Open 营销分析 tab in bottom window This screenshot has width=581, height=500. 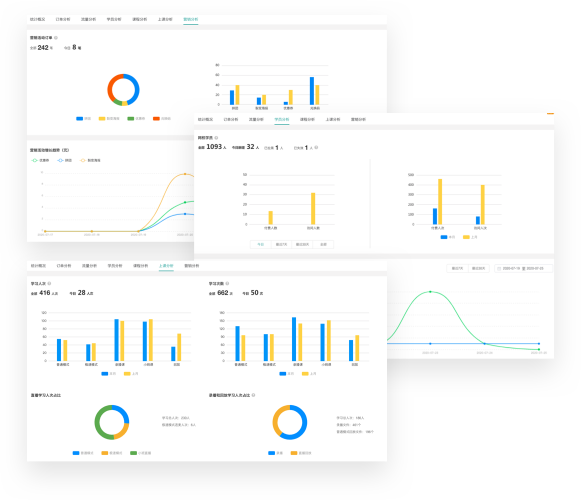[192, 266]
